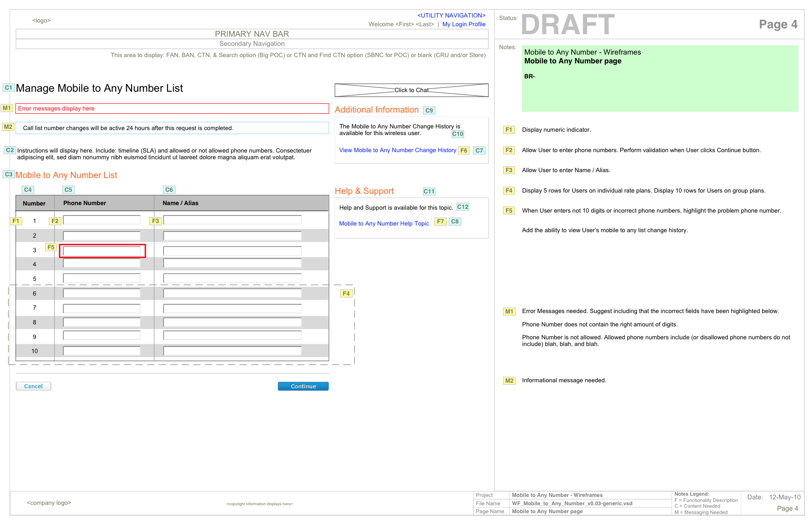This screenshot has height=524, width=812.
Task: Select the Secondary Navigation bar
Action: [251, 43]
